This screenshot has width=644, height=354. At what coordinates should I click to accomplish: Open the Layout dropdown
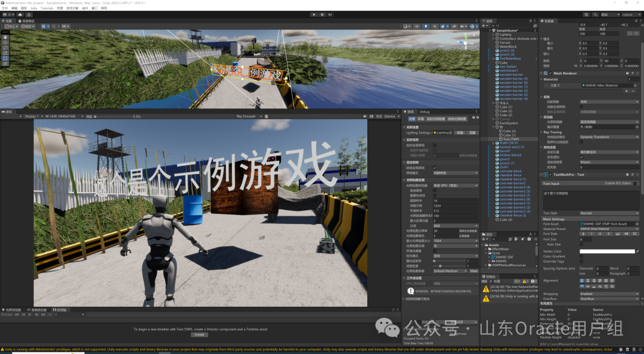click(631, 14)
